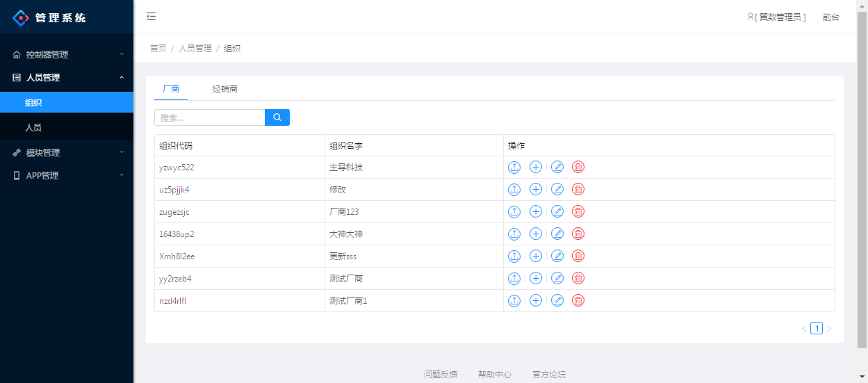Collapse the 人员管理 sidebar menu
Screen dimensions: 868x383
click(67, 78)
